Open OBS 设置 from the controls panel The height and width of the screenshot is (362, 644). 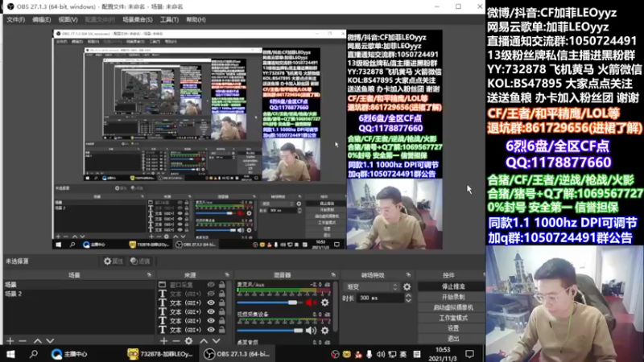click(453, 328)
